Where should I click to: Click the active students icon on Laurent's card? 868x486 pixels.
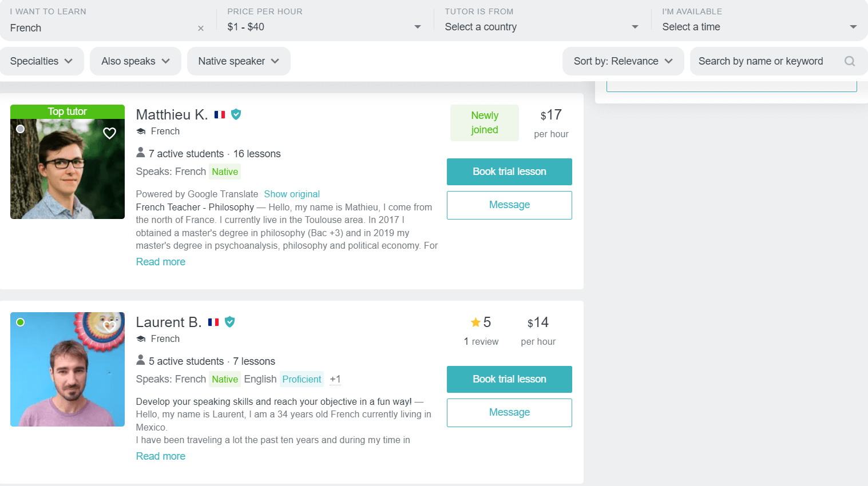click(140, 360)
